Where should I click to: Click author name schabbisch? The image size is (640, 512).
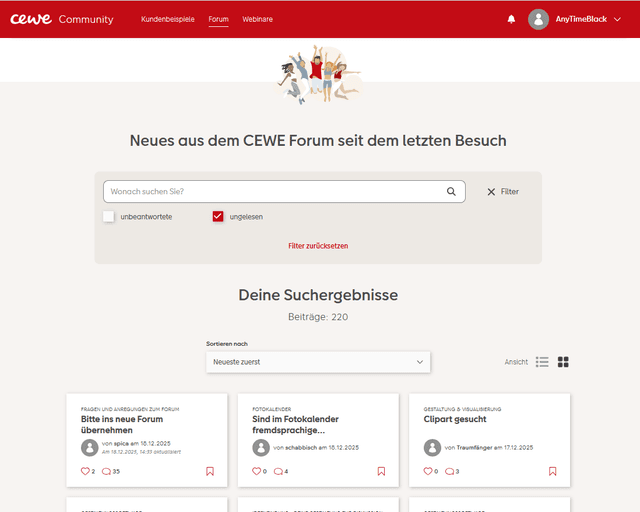pyautogui.click(x=301, y=447)
